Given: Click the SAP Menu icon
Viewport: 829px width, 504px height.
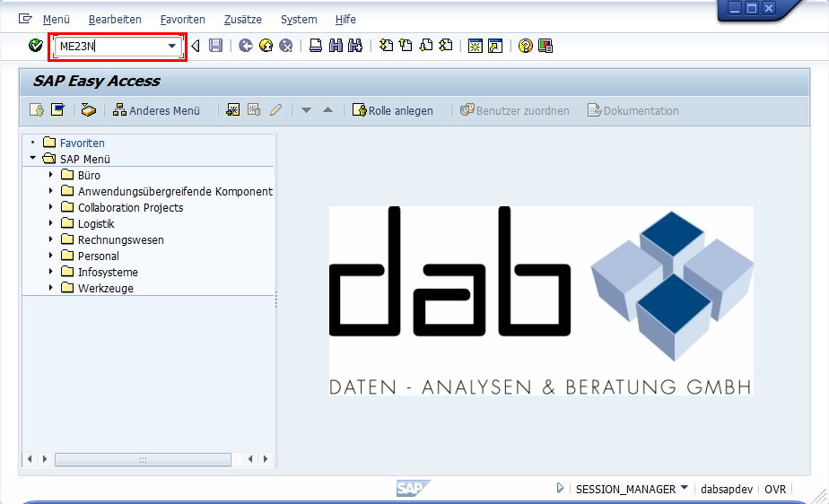Looking at the screenshot, I should pos(57,110).
